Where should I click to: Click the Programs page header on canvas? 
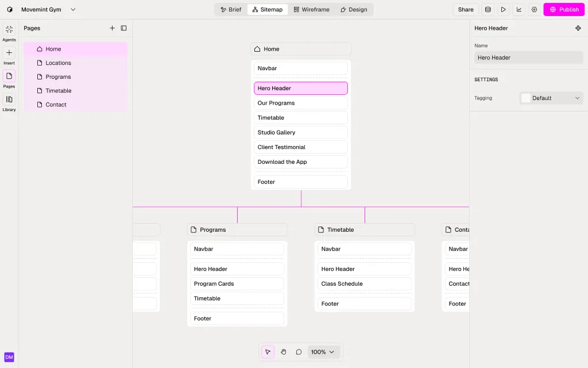pos(237,229)
